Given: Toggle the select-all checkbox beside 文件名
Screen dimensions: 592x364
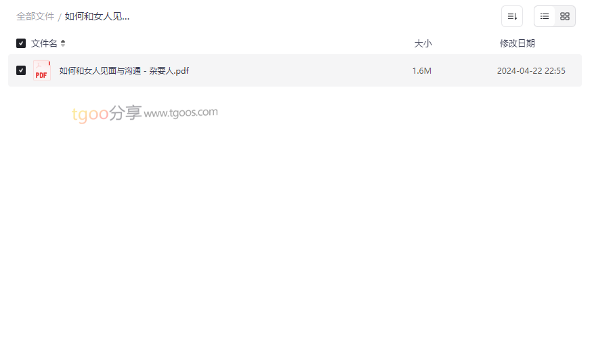Looking at the screenshot, I should pyautogui.click(x=21, y=43).
